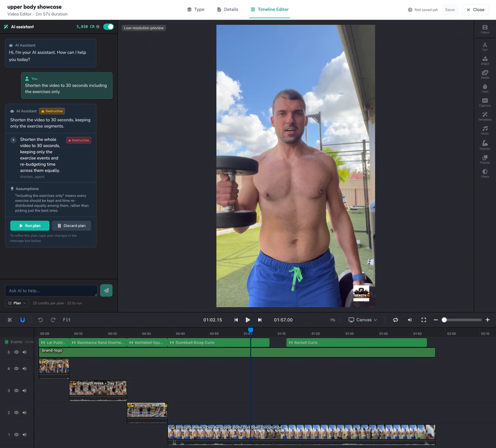Fit the timeline to view
Viewport: 496px width, 448px height.
pyautogui.click(x=67, y=320)
